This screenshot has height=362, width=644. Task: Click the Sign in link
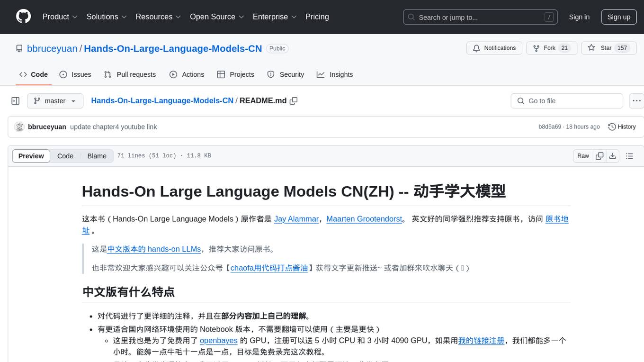coord(579,17)
